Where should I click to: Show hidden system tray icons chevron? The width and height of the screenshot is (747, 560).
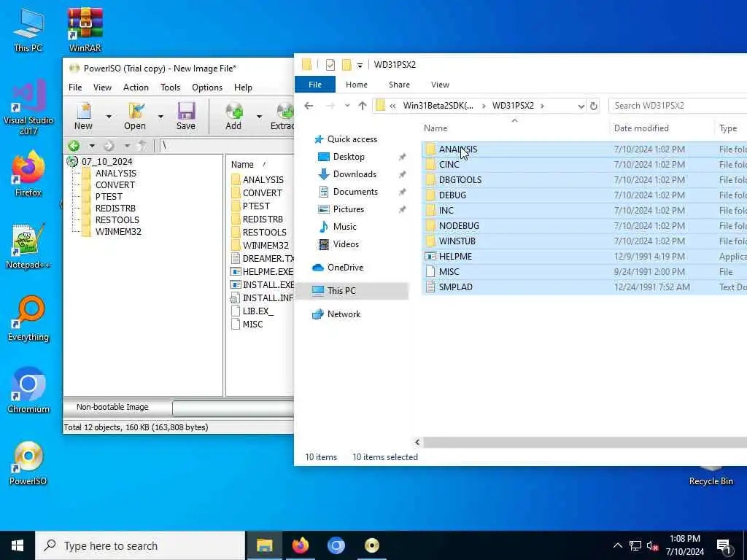pyautogui.click(x=617, y=545)
